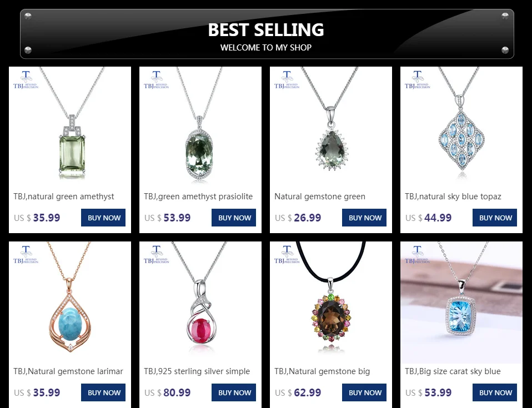Click TBJ logo on sky blue topaz card
Image resolution: width=532 pixels, height=408 pixels.
(x=417, y=80)
